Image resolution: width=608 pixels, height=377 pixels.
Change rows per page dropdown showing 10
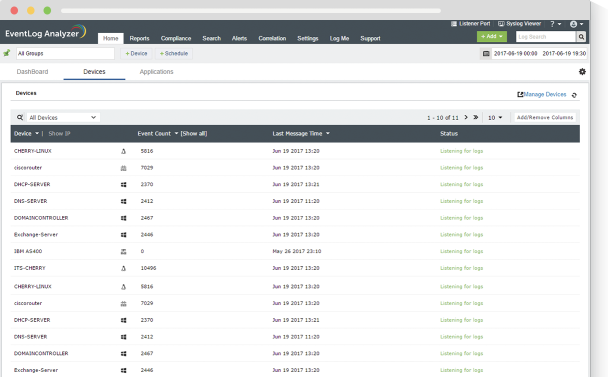pos(495,118)
